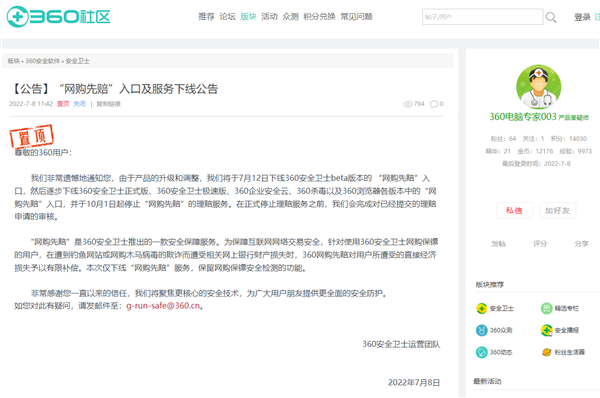This screenshot has height=398, width=600.
Task: Click the 粉丝生活圈 label
Action: pos(570,352)
